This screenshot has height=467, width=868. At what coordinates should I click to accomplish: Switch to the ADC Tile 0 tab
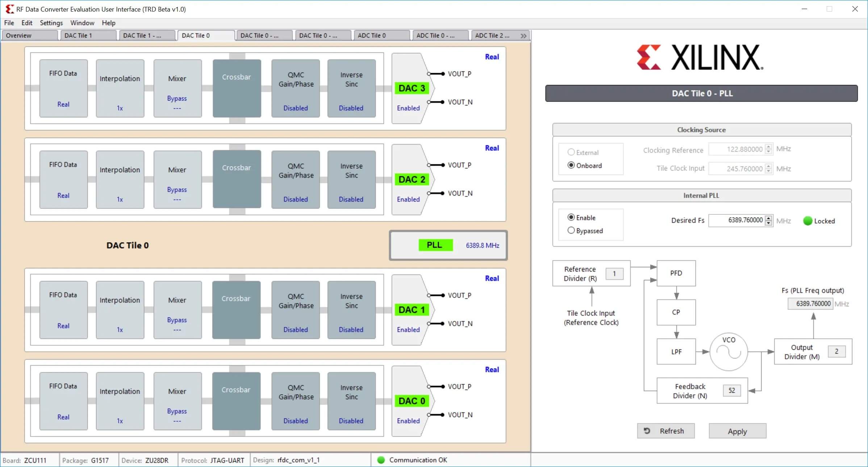(x=372, y=35)
